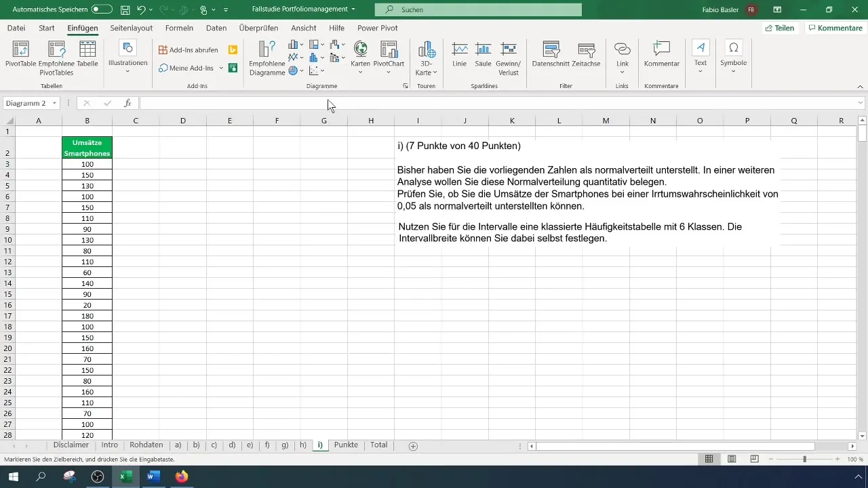
Task: Open the Datei menu
Action: click(x=16, y=28)
